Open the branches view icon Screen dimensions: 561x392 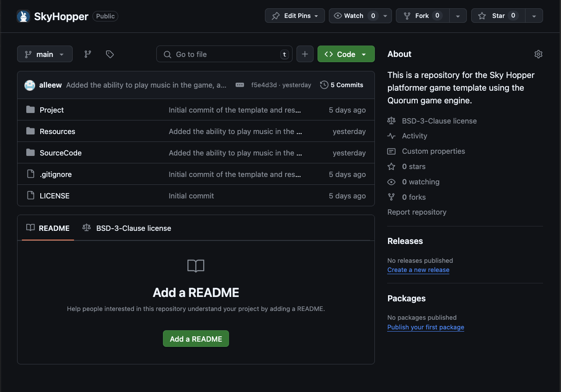click(88, 54)
